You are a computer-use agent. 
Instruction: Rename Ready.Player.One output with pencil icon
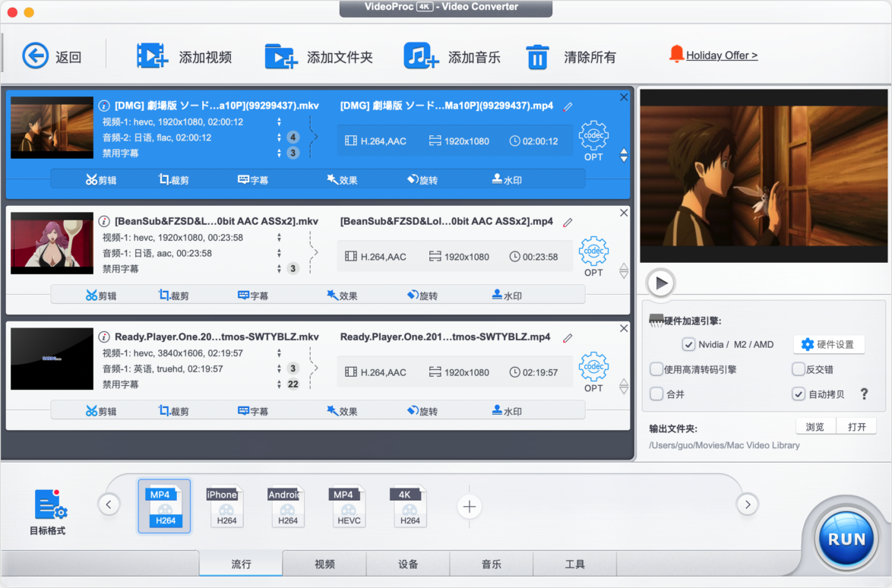coord(568,338)
